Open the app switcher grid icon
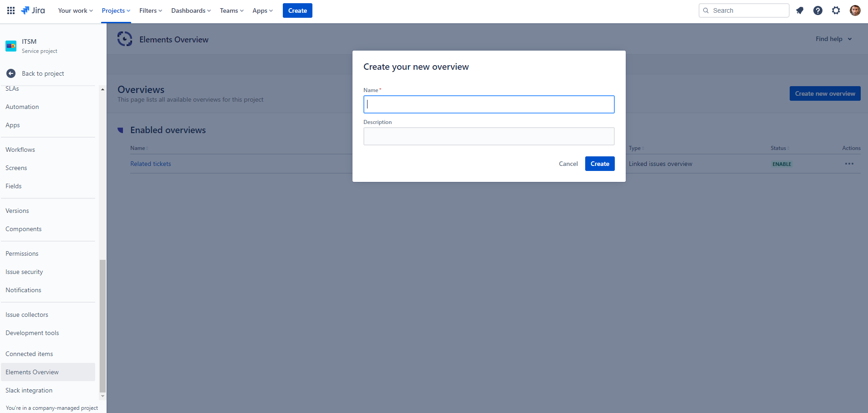Viewport: 868px width, 413px height. [x=11, y=10]
